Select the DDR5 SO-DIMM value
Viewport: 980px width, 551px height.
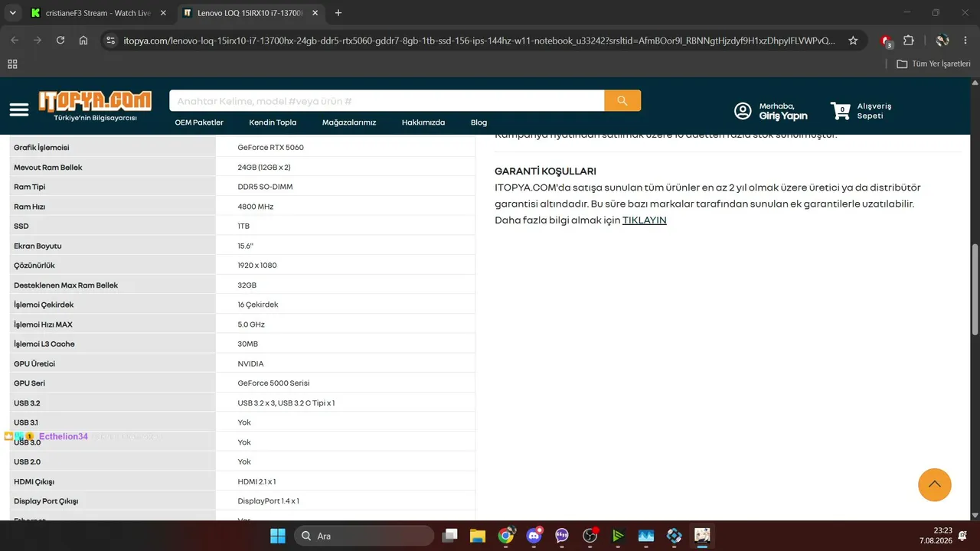click(x=265, y=187)
